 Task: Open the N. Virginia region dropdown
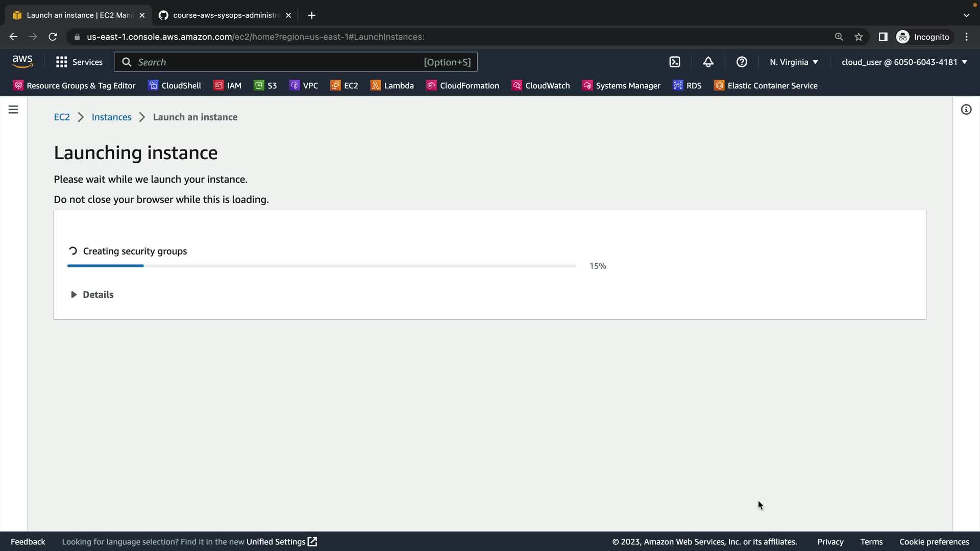[794, 62]
